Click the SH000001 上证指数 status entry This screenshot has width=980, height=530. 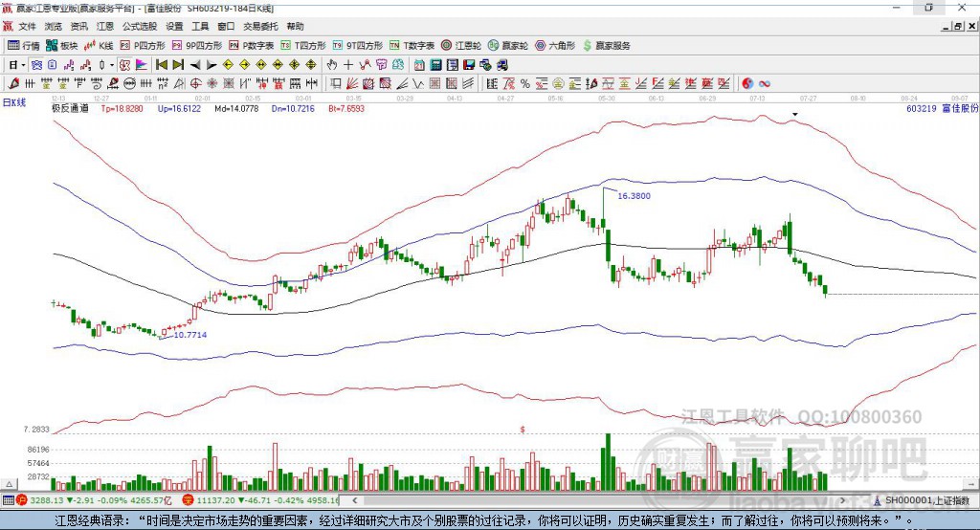click(x=922, y=500)
